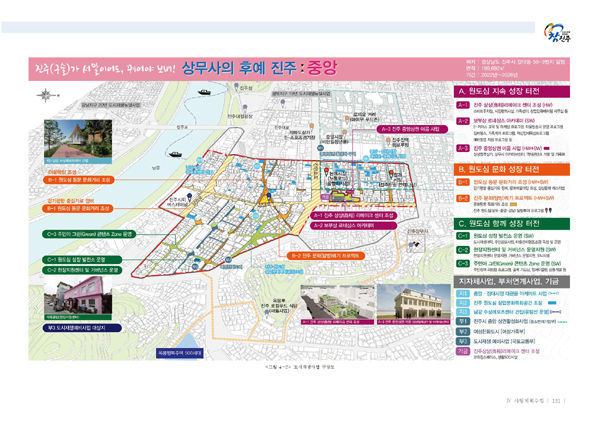Open the 'B. 원도심 문화 성장 터전' section header
The image size is (600, 424).
pos(514,170)
